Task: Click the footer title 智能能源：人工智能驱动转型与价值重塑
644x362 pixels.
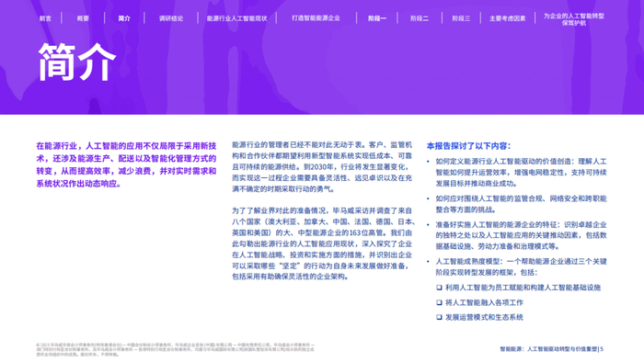Action: [x=548, y=349]
